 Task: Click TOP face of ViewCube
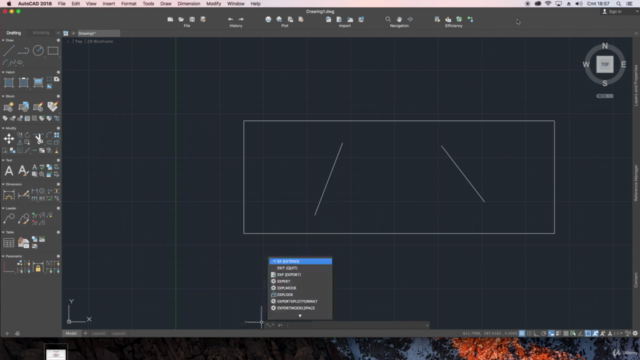[x=604, y=64]
